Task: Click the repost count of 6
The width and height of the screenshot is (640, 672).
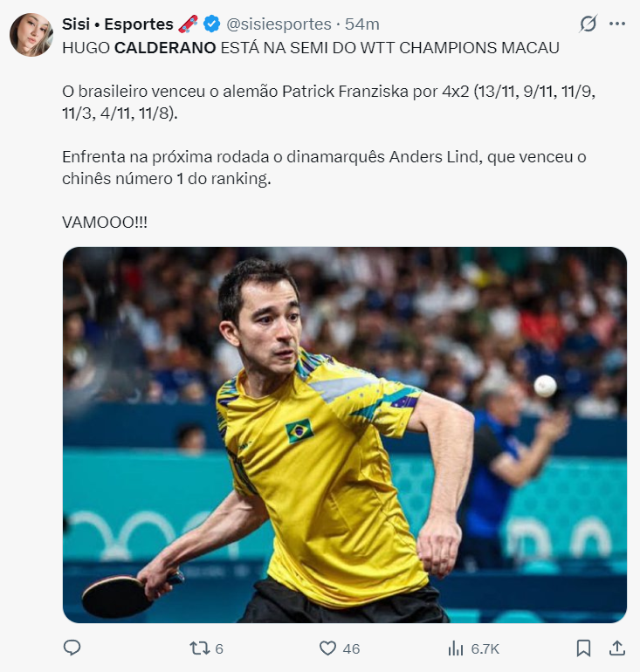Action: point(219,648)
